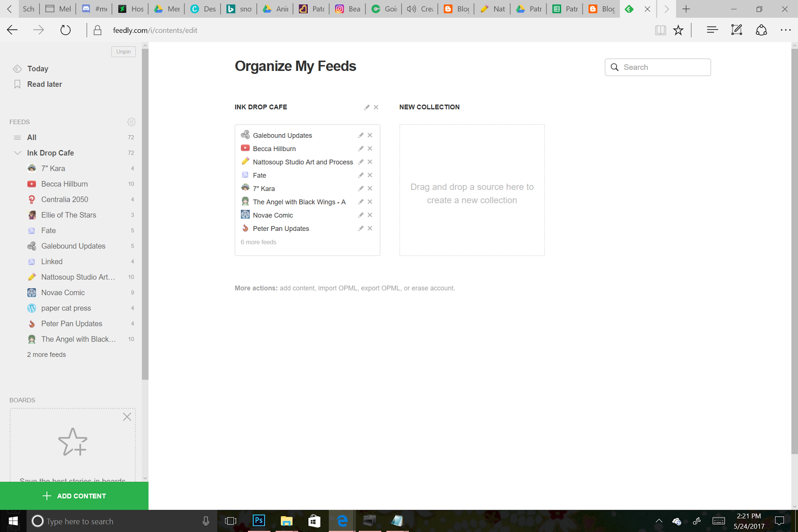
Task: Switch to the Patr spreadsheet tab
Action: coord(566,9)
